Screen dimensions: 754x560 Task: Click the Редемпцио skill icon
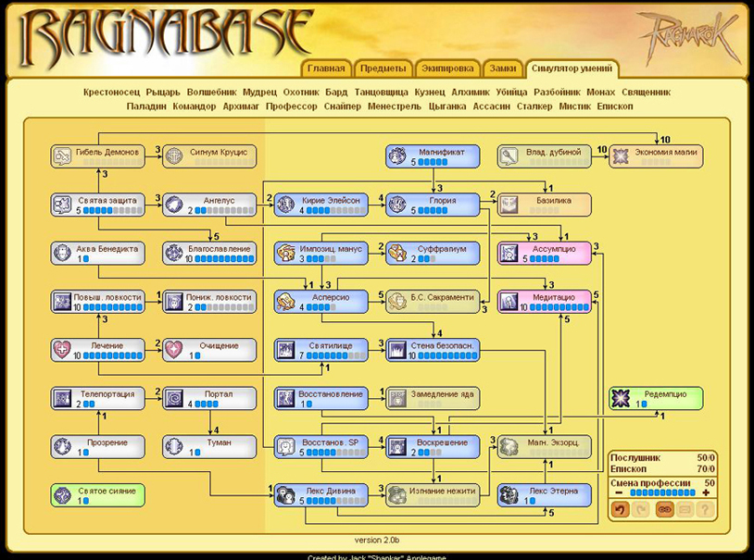(x=621, y=399)
